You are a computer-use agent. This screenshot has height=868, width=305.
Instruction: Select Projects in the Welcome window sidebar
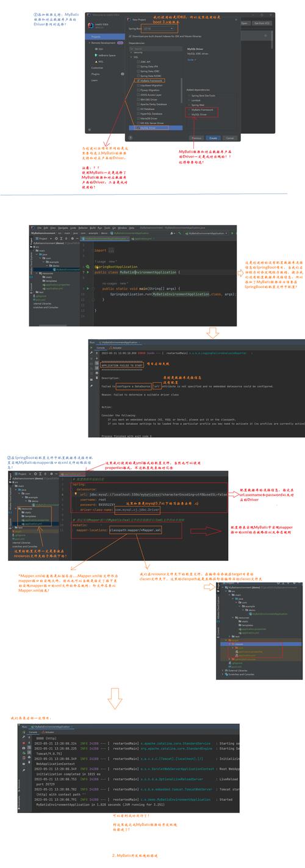[104, 37]
